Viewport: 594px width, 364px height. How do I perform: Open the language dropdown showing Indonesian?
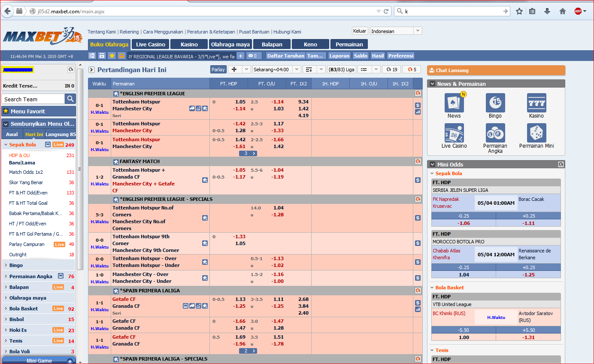pos(396,31)
